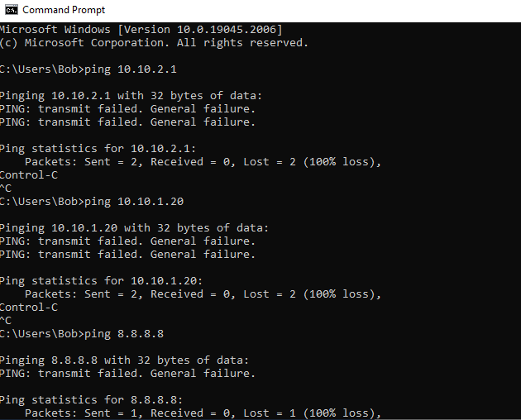Image resolution: width=521 pixels, height=420 pixels.
Task: Click 'Ping statistics for 10.10.1.20' line
Action: coord(90,281)
